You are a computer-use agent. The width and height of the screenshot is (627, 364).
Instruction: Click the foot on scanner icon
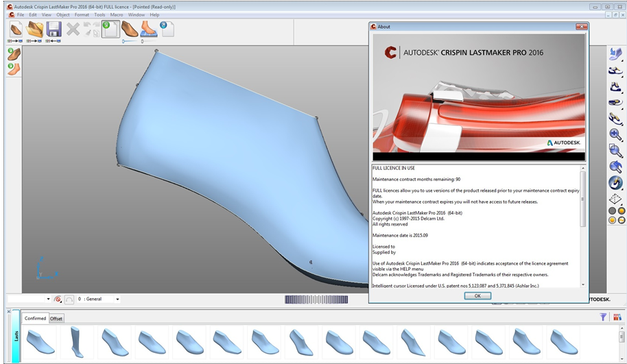point(149,29)
